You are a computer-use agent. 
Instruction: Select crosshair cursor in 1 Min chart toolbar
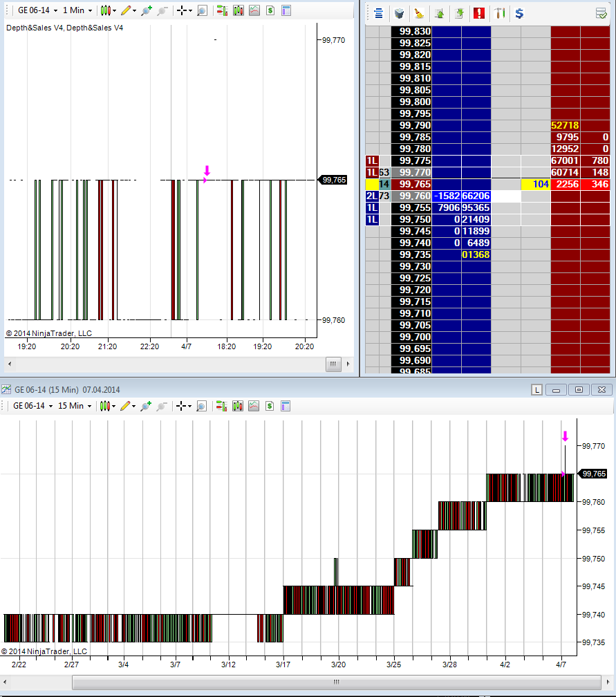181,10
